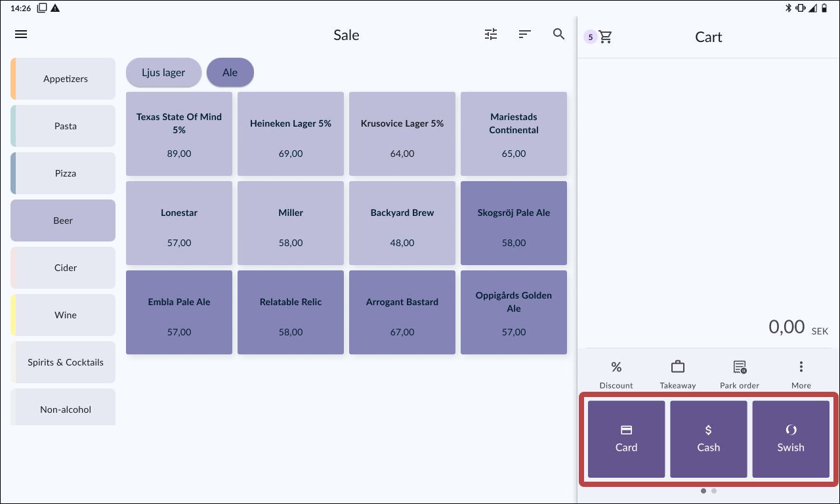Viewport: 840px width, 504px height.
Task: Add Heineken Lager 5% to cart
Action: tap(291, 134)
